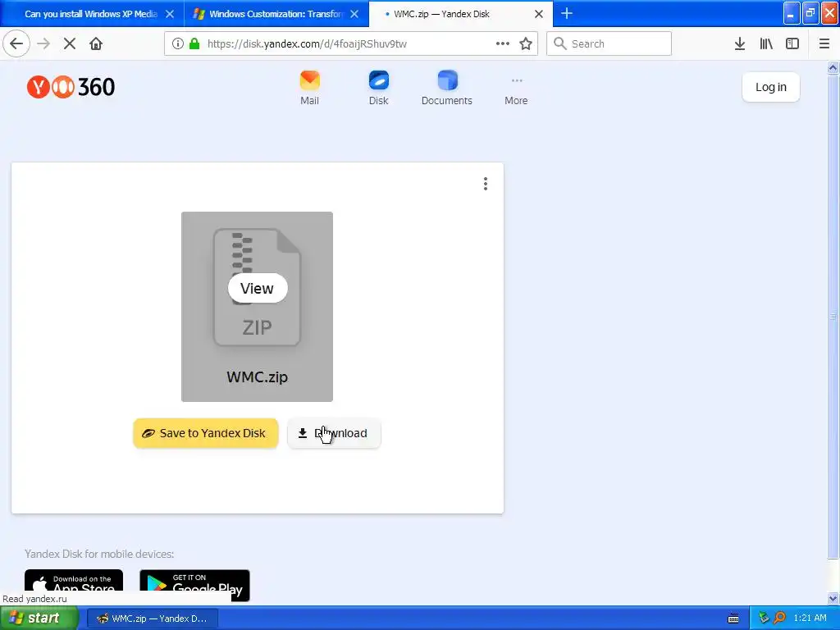Click the orange magnifier tray icon

click(779, 619)
